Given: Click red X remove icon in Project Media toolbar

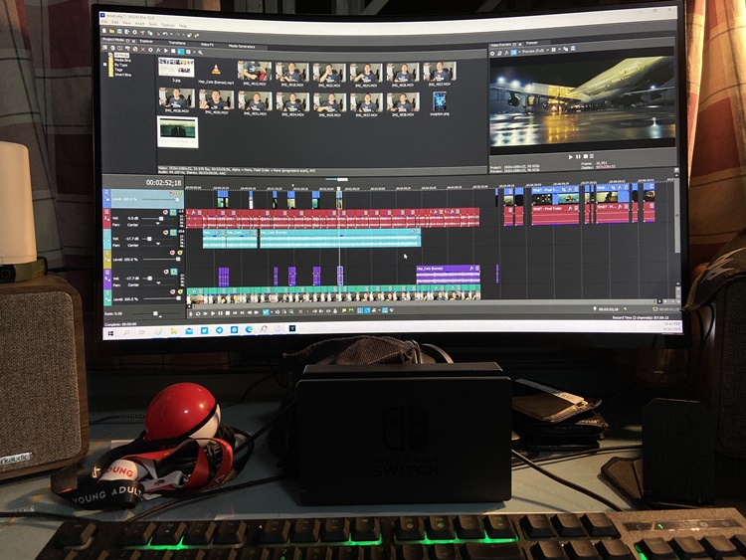Looking at the screenshot, I should pyautogui.click(x=142, y=50).
